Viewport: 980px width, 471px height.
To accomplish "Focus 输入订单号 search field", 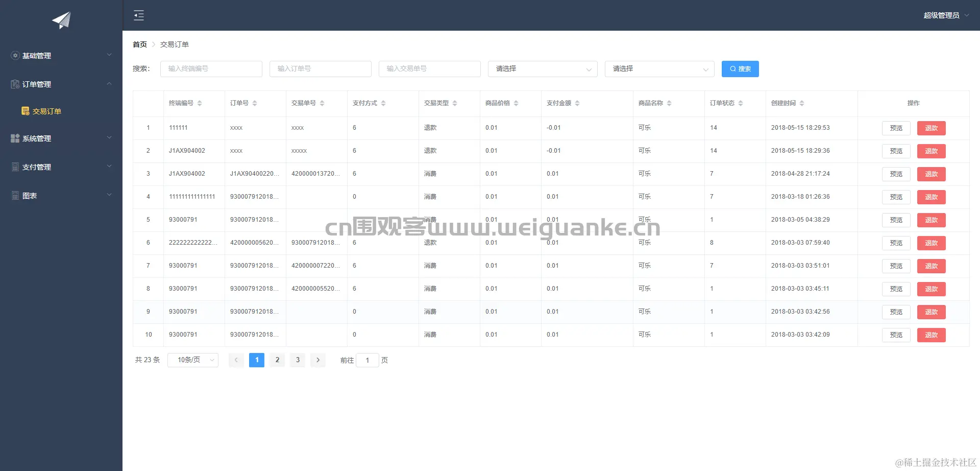I will coord(321,69).
